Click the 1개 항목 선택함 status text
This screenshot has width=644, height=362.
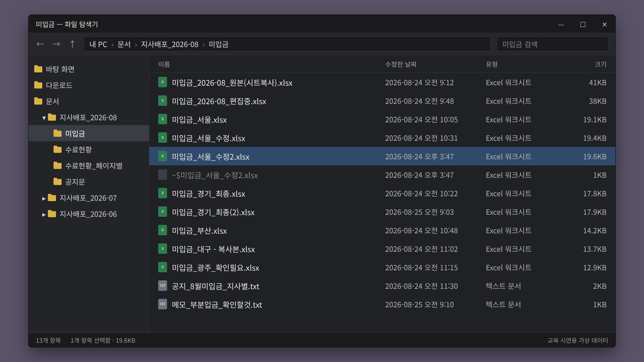91,340
